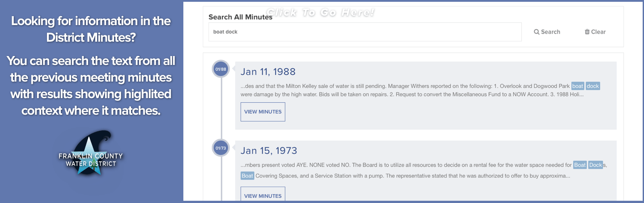Click the "Click To Go Here!" overlay text

pos(320,13)
